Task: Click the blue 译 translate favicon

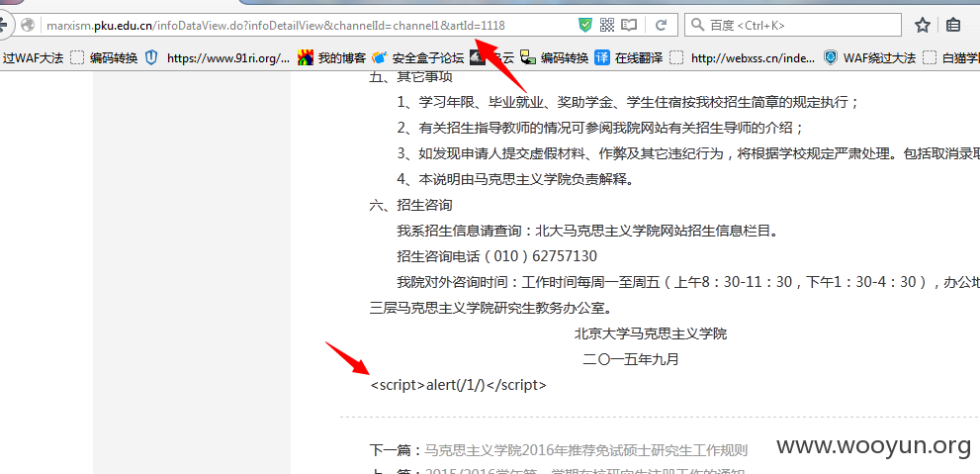Action: click(602, 58)
